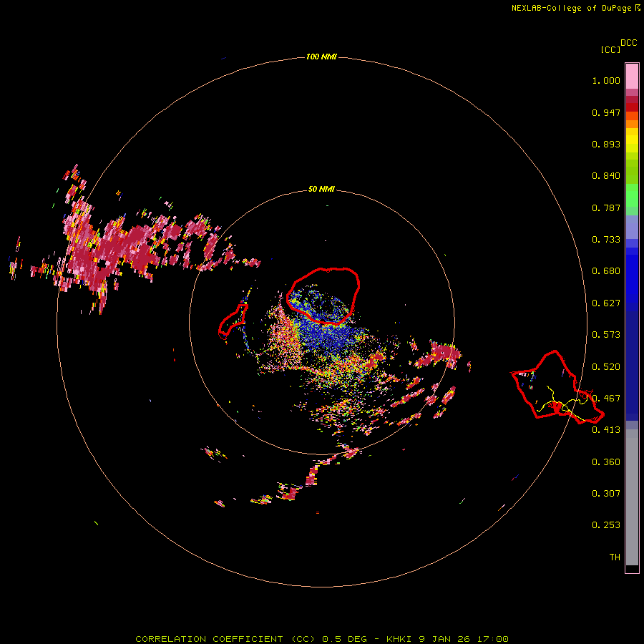Select the 0.680 color scale value
Image resolution: width=644 pixels, height=644 pixels.
click(x=606, y=271)
